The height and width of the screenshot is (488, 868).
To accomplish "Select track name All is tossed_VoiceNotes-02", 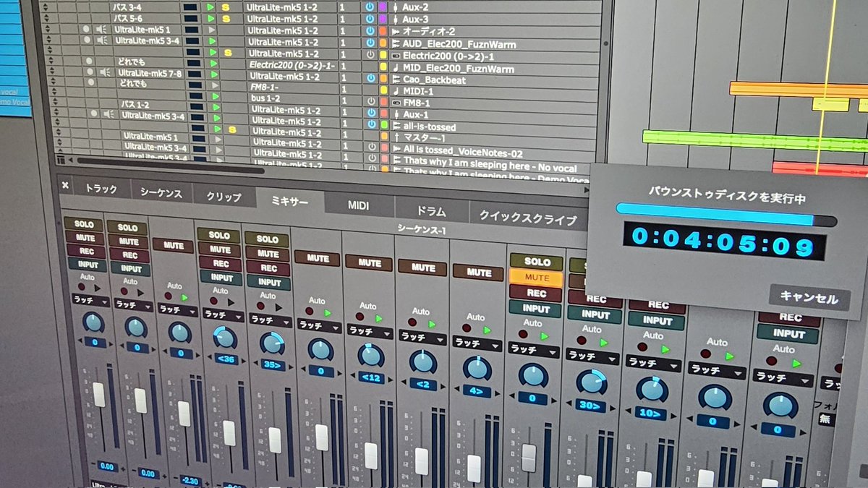I will pos(463,153).
